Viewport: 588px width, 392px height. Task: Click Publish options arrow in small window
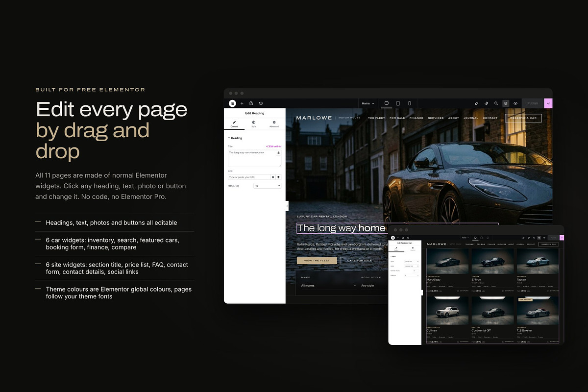(x=562, y=238)
